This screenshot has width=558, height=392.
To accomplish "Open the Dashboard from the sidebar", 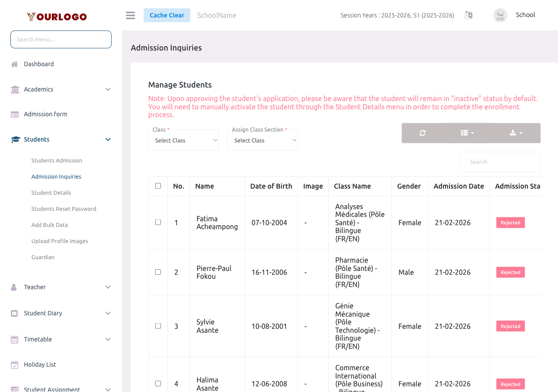I will click(x=39, y=64).
